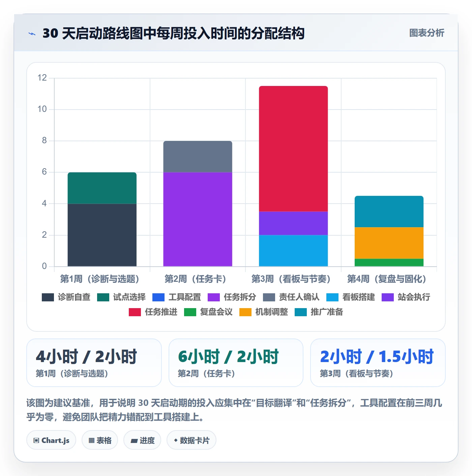Click the green 试点选择 bar segment in week 1
The height and width of the screenshot is (476, 472).
tap(102, 188)
